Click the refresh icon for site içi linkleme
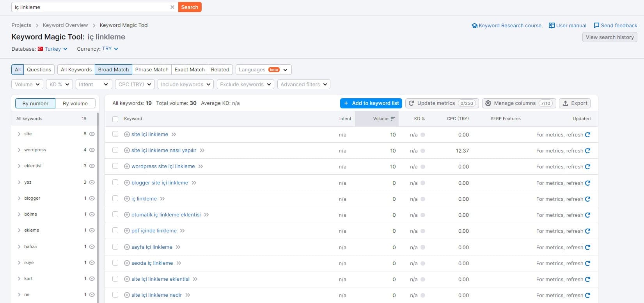 (x=587, y=135)
